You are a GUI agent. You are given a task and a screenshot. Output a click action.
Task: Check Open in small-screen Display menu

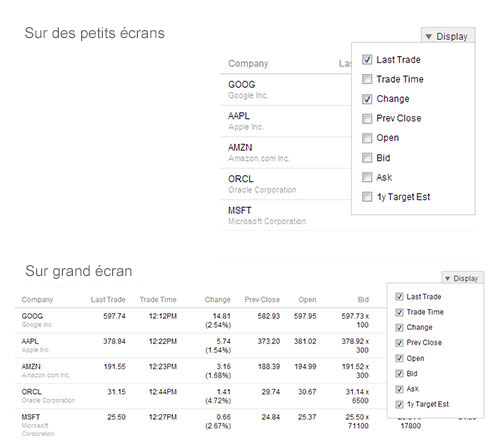tap(367, 138)
